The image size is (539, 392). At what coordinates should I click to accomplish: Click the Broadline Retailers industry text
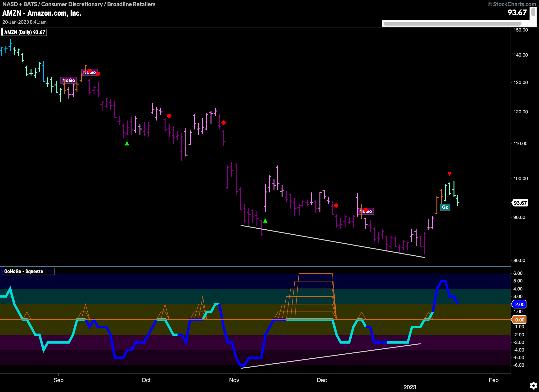pyautogui.click(x=131, y=4)
